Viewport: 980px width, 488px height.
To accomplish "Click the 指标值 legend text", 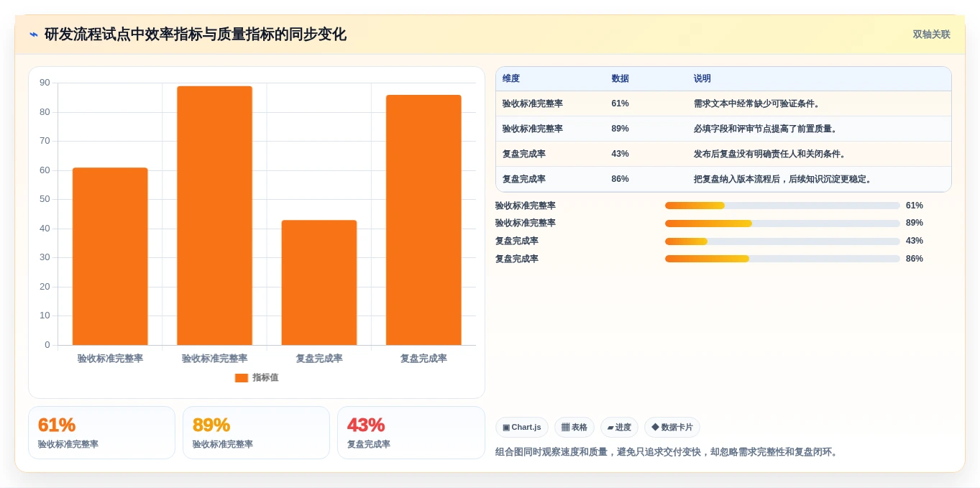I will point(265,378).
